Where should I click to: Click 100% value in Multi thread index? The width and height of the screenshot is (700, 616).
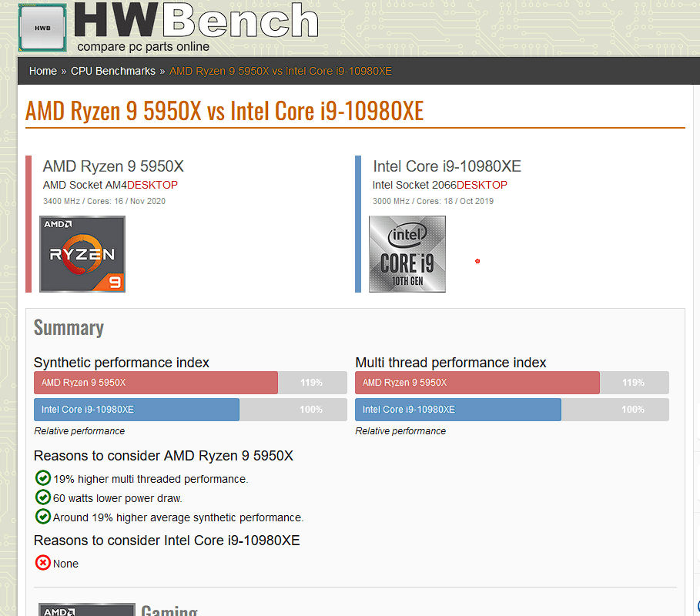[632, 410]
